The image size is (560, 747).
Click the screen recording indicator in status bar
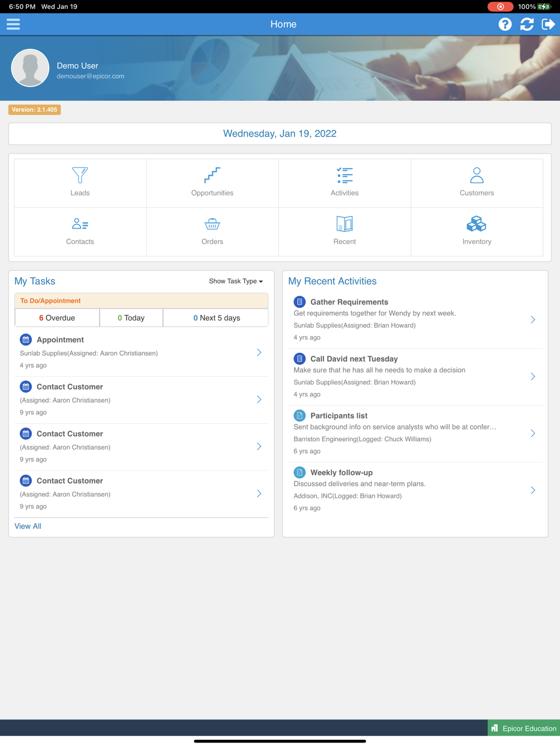pyautogui.click(x=500, y=7)
